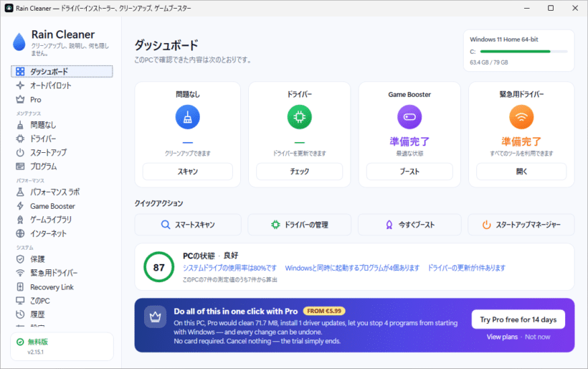Click the Game Booster lightning icon in sidebar
588x369 pixels.
click(20, 206)
